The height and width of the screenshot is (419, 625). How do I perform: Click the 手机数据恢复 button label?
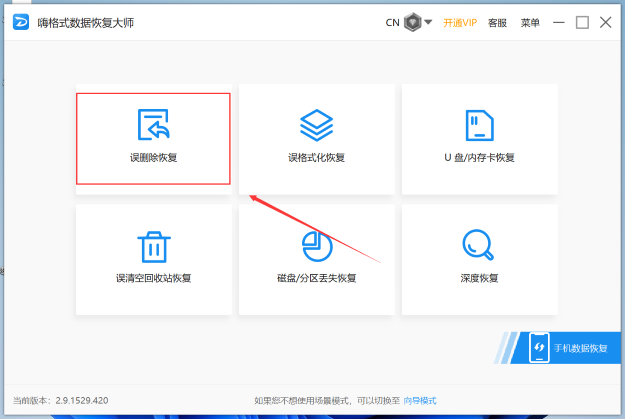(x=580, y=348)
